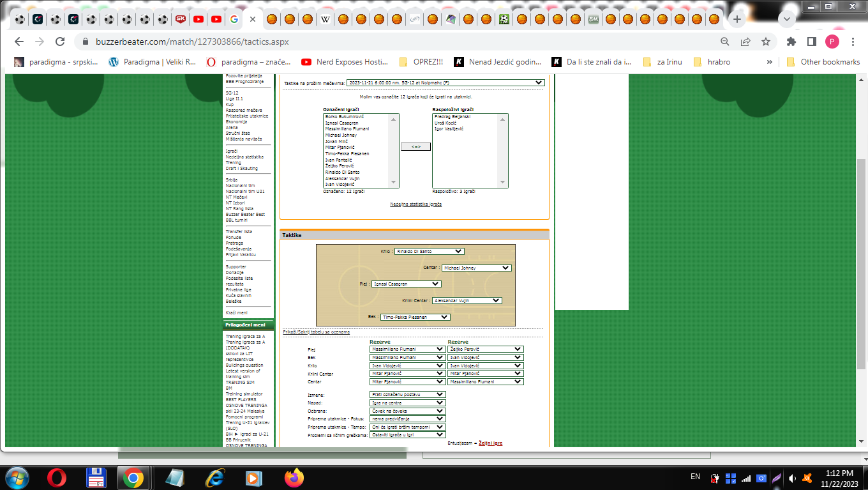Image resolution: width=868 pixels, height=490 pixels.
Task: Open the media player taskbar icon
Action: coord(254,477)
